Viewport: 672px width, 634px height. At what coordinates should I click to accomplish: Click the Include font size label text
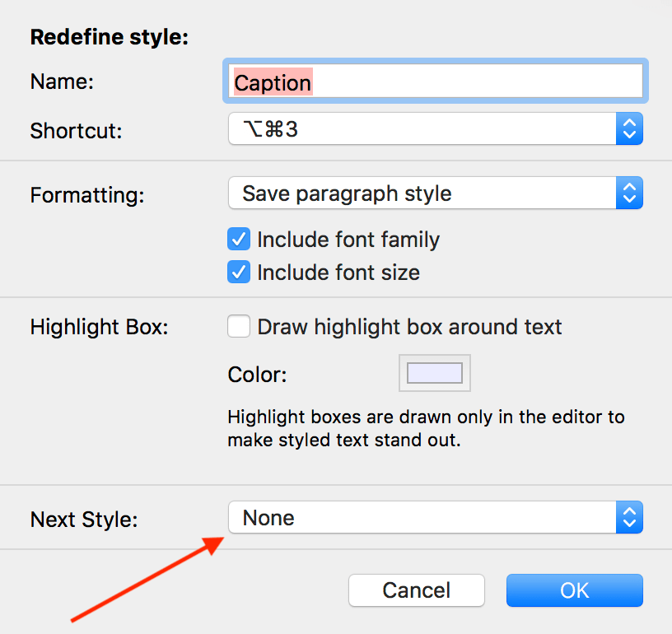pyautogui.click(x=338, y=273)
